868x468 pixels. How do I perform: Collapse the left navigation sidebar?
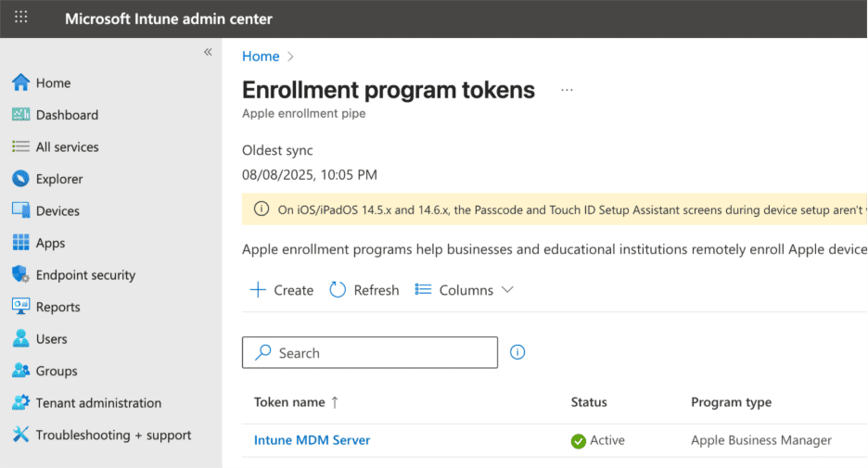click(208, 52)
